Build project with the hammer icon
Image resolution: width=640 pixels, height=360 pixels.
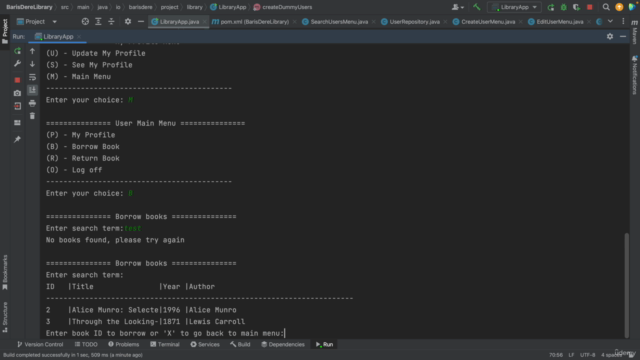477,7
